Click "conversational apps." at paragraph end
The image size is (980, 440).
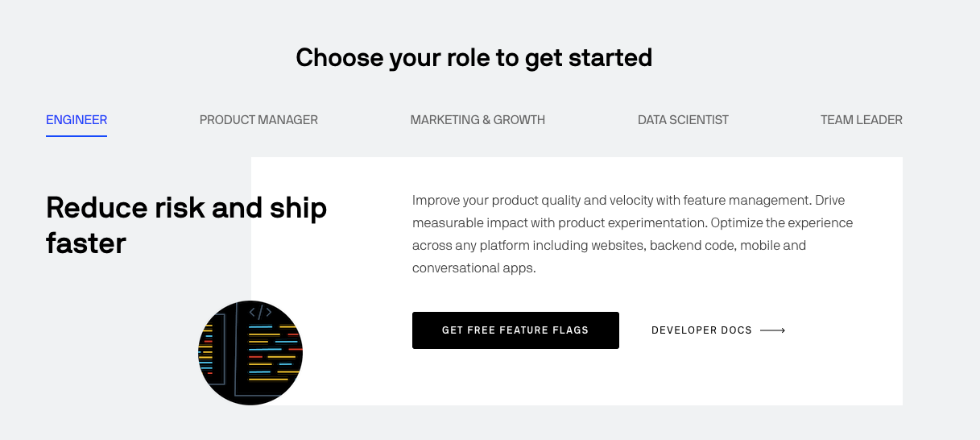[x=473, y=268]
